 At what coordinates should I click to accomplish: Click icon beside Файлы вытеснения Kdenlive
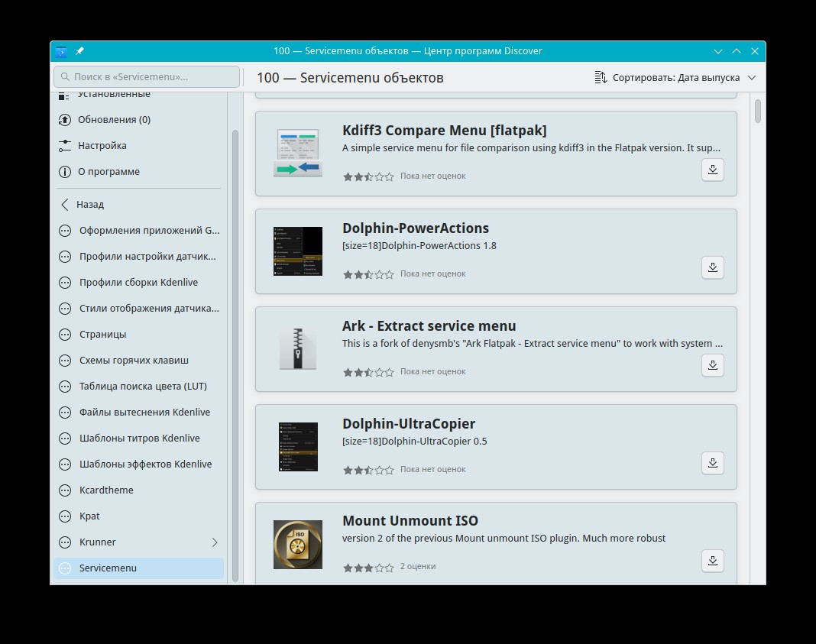[x=64, y=413]
